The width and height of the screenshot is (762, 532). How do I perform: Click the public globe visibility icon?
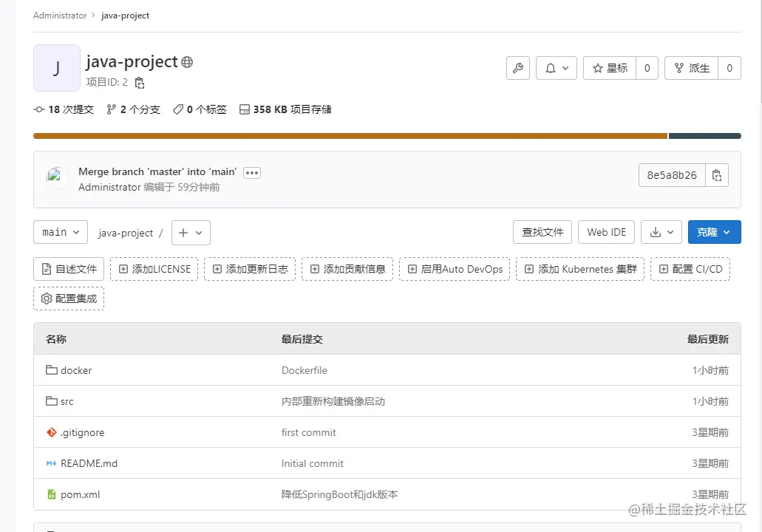(x=187, y=62)
